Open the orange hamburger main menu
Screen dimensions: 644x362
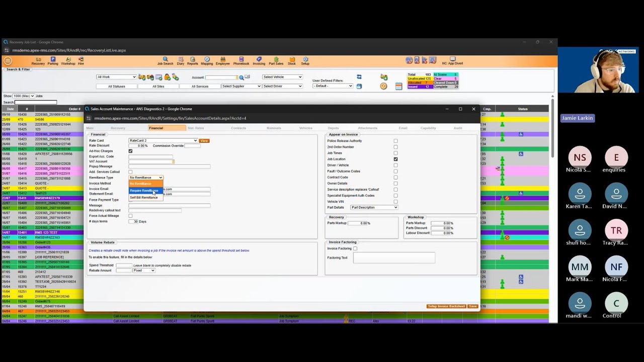click(8, 61)
